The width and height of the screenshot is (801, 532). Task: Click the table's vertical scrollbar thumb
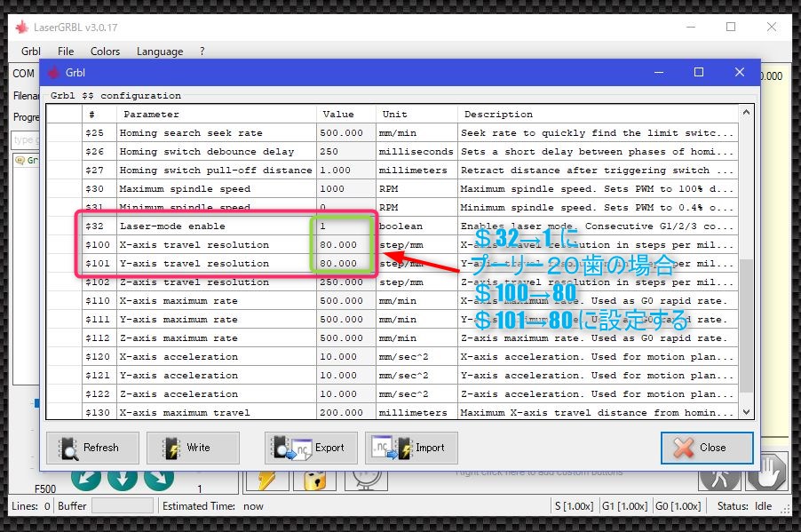pos(746,326)
